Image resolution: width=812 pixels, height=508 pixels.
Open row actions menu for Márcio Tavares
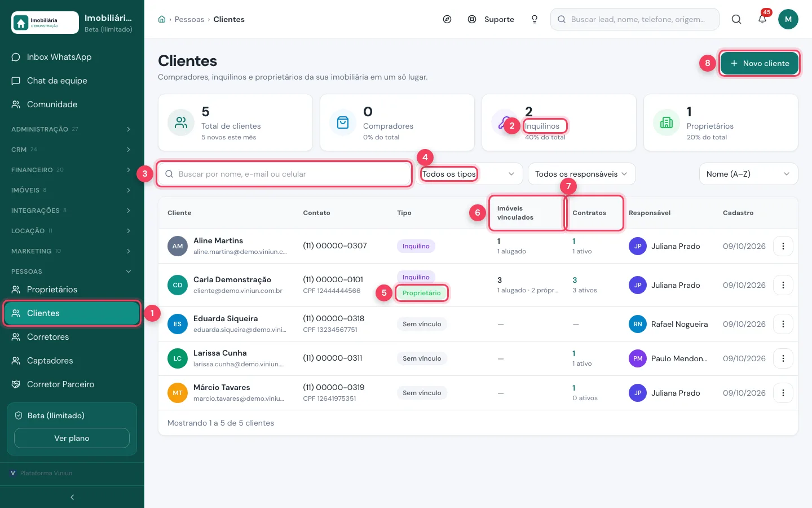[x=783, y=393]
